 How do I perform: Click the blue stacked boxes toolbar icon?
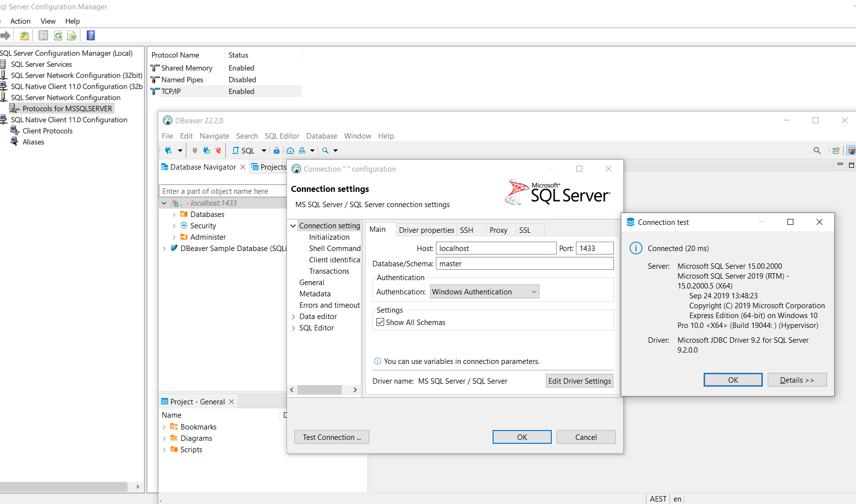[x=302, y=150]
